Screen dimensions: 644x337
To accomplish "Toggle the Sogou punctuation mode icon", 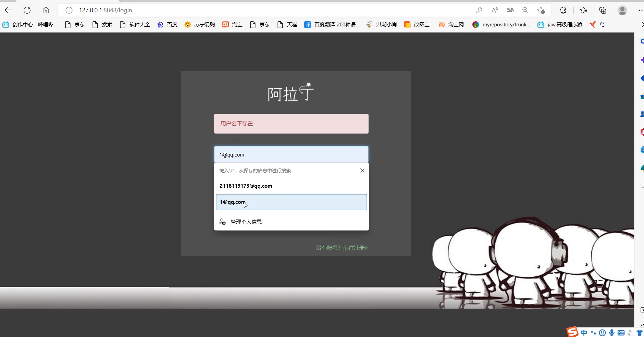I will coord(593,333).
